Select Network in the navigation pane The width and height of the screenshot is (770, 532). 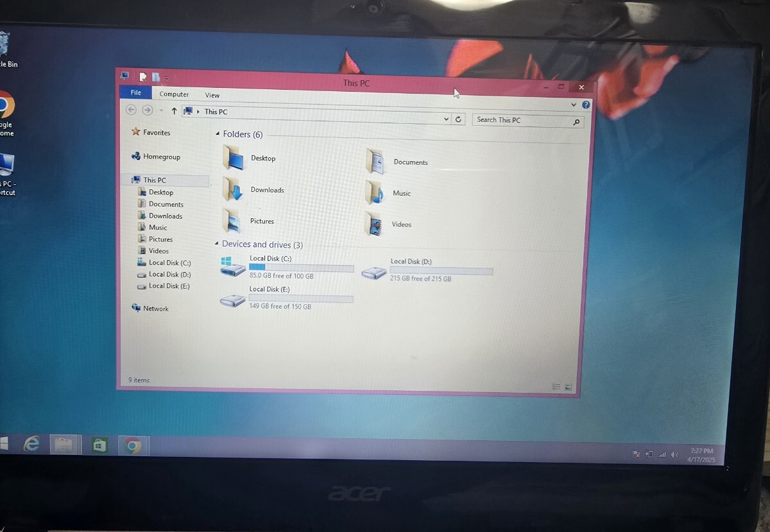point(155,308)
